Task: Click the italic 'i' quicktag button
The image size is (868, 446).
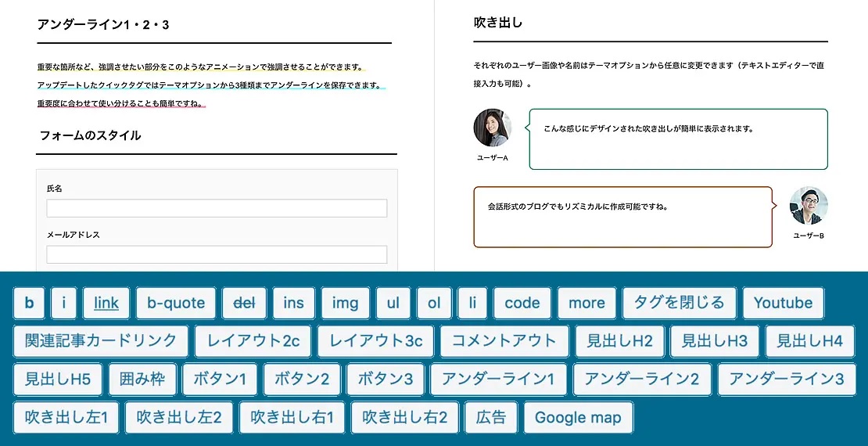Action: point(64,303)
